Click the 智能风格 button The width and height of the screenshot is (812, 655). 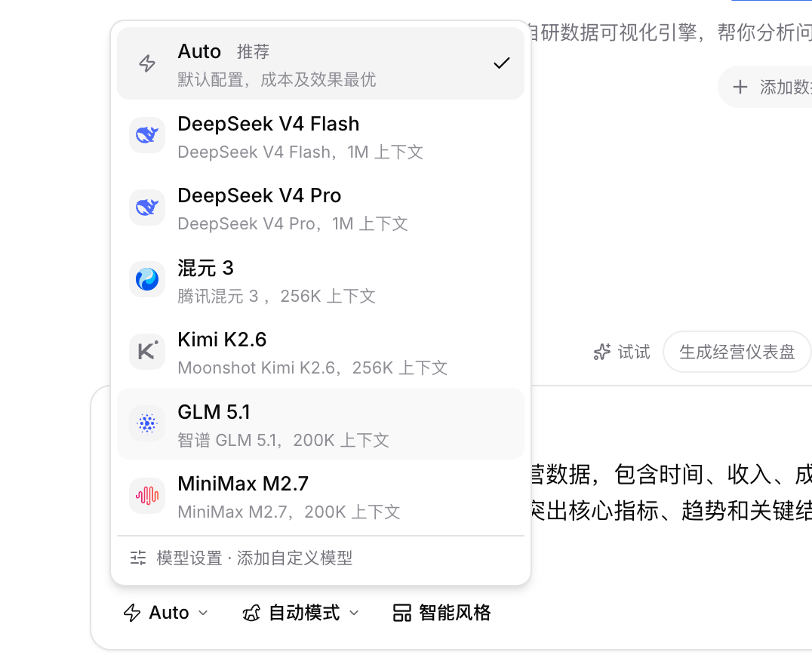(x=441, y=613)
